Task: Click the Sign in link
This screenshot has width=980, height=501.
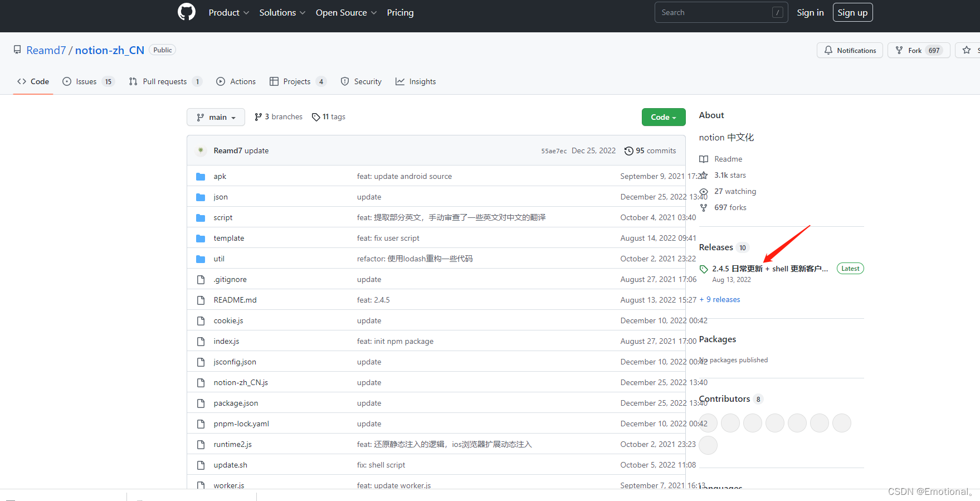Action: [810, 12]
